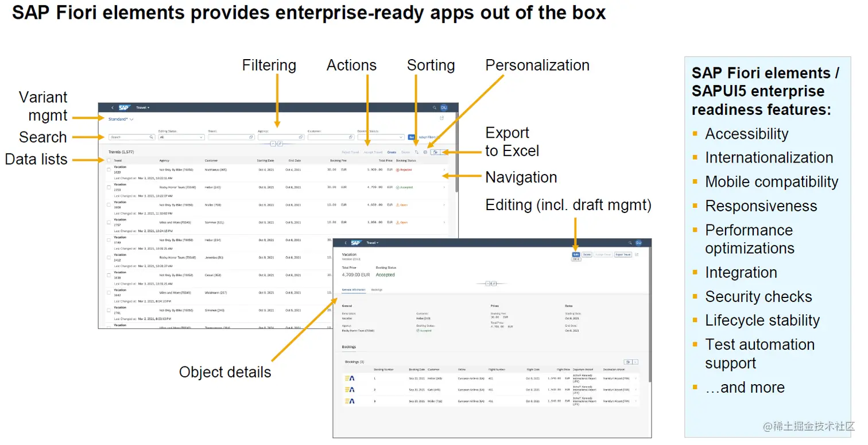This screenshot has height=445, width=868.
Task: Click the Export to spreadsheet icon in Travels toolbar
Action: (x=435, y=152)
